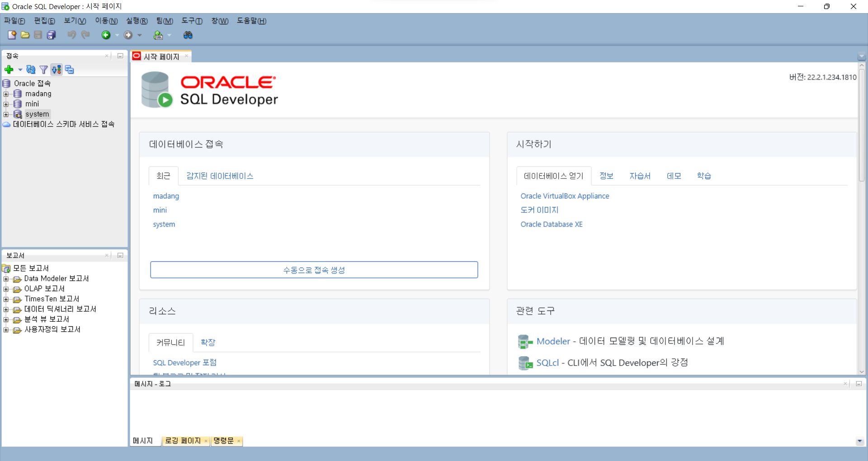The image size is (868, 461).
Task: Open the SQL Developer 포럼 link
Action: pyautogui.click(x=184, y=362)
